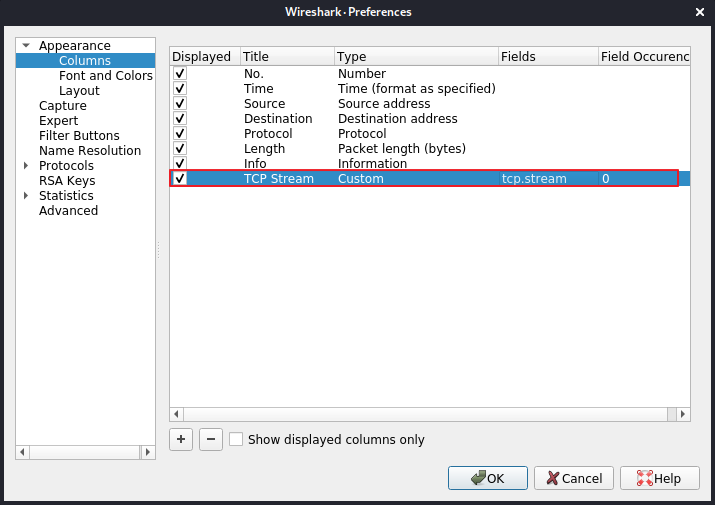The image size is (715, 505).
Task: Enable Show displayed columns only
Action: (x=236, y=439)
